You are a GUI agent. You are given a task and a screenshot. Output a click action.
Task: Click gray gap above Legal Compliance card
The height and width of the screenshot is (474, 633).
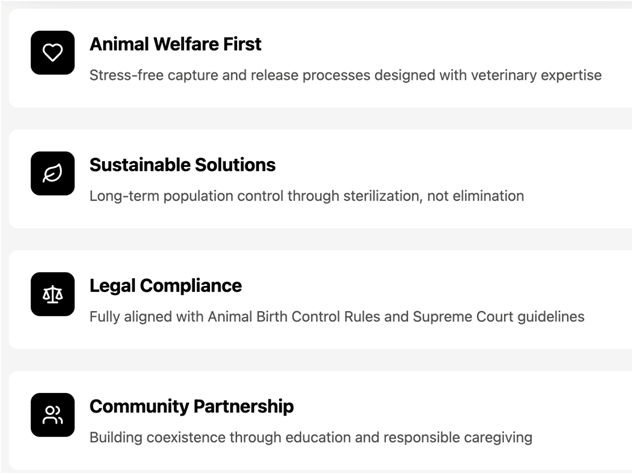[x=316, y=239]
